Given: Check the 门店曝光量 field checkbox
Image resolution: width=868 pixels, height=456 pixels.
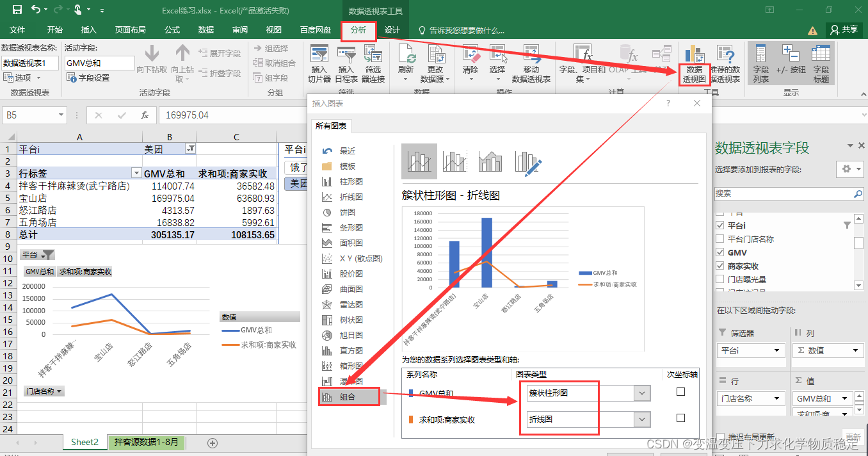Looking at the screenshot, I should [720, 279].
